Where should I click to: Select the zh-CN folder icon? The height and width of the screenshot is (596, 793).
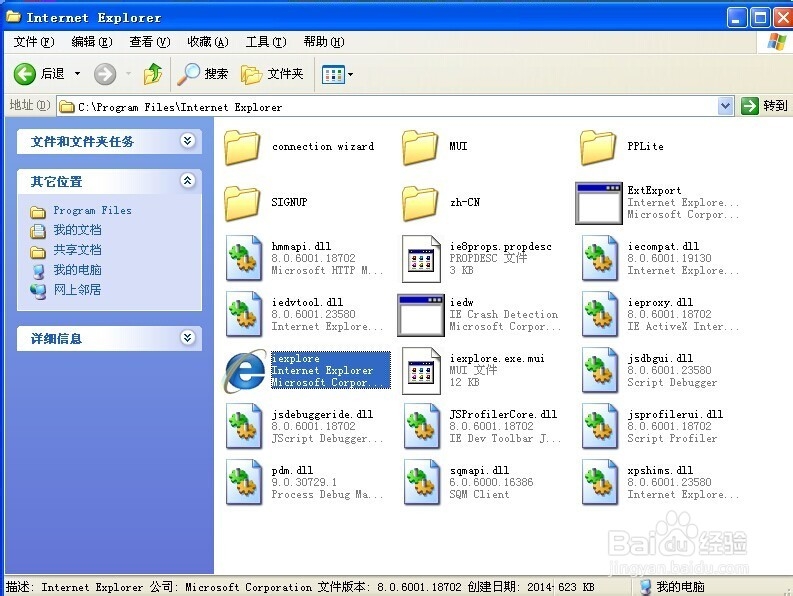420,203
